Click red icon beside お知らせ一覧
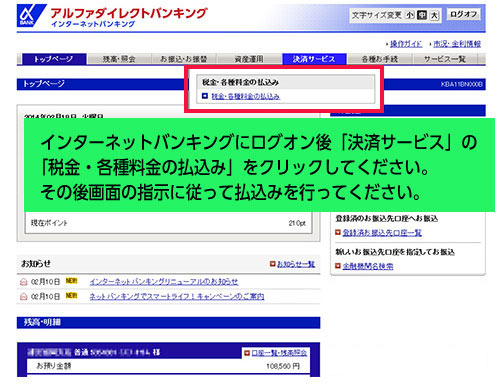The height and width of the screenshot is (387, 500). [272, 264]
